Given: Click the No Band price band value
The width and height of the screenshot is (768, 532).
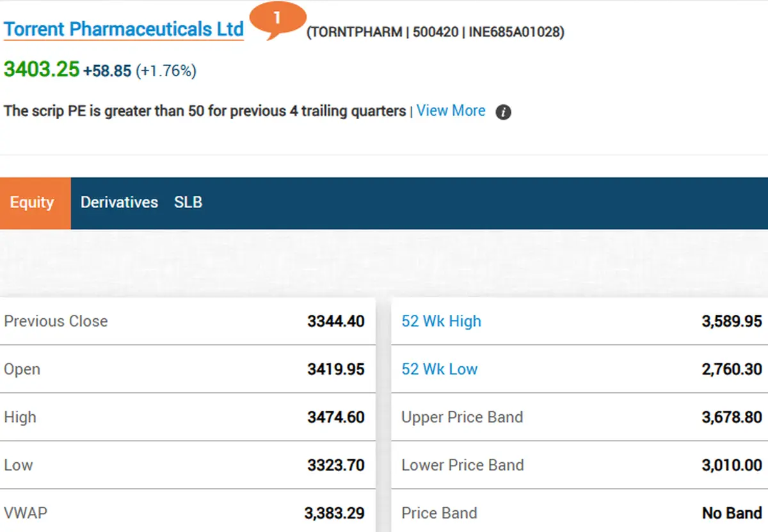Looking at the screenshot, I should (732, 513).
